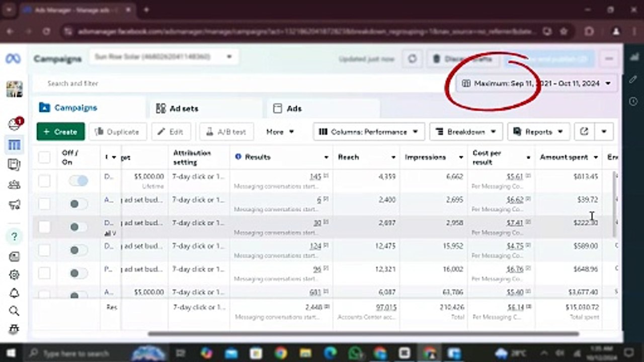Open the Audiences people icon in sidebar
The width and height of the screenshot is (644, 362).
(14, 184)
